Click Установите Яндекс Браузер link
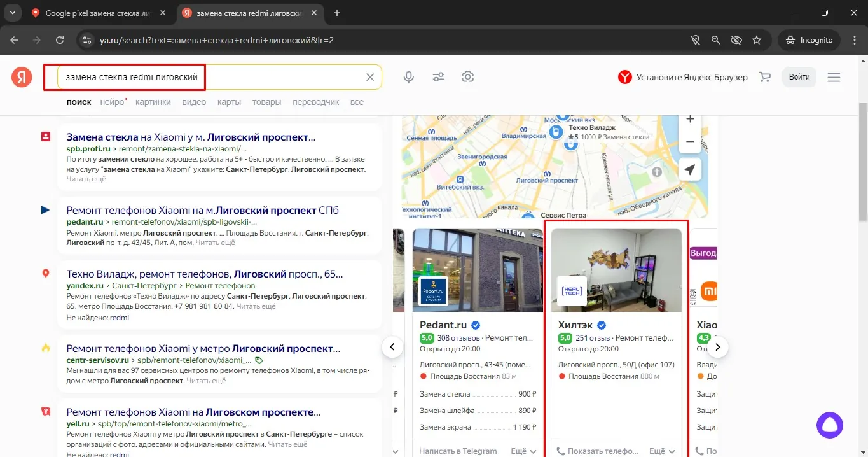 click(x=683, y=77)
